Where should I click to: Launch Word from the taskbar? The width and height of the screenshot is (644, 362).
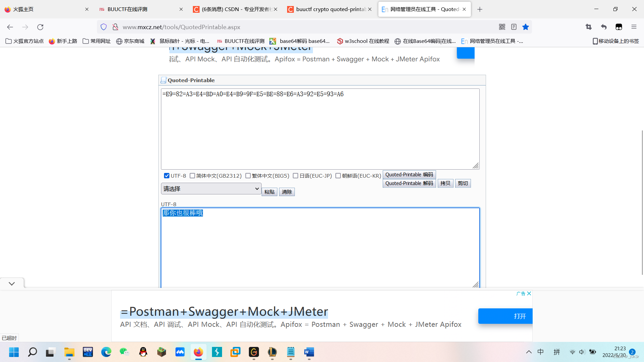(309, 352)
